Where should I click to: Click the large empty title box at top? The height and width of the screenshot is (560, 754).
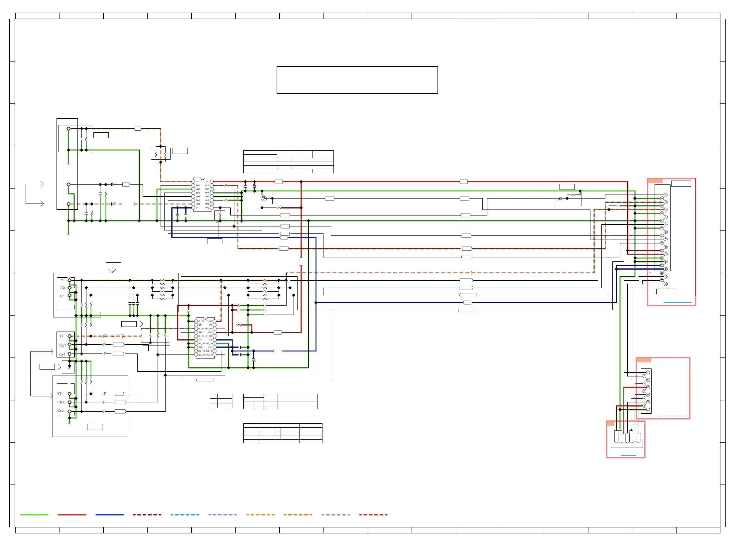(x=357, y=80)
